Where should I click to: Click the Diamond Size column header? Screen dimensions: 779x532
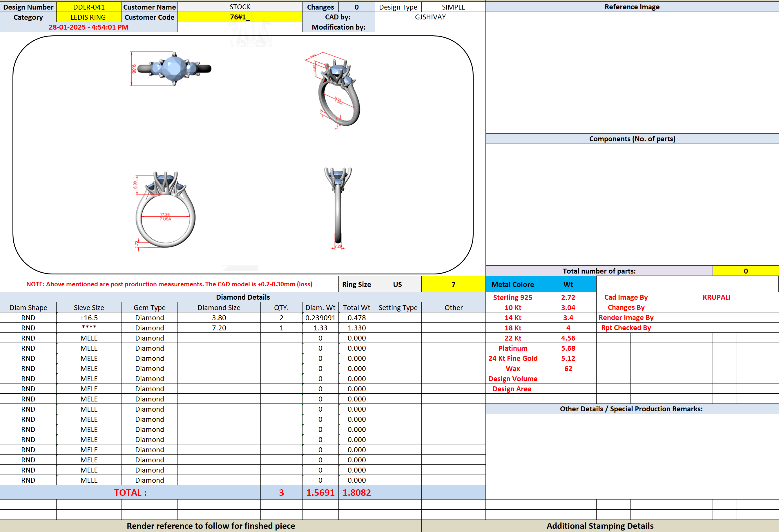point(219,307)
